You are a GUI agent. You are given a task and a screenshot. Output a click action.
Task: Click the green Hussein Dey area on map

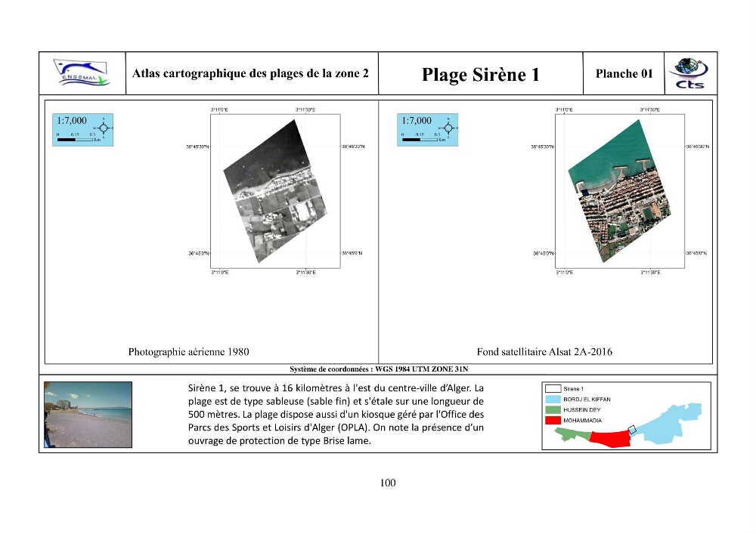point(572,435)
